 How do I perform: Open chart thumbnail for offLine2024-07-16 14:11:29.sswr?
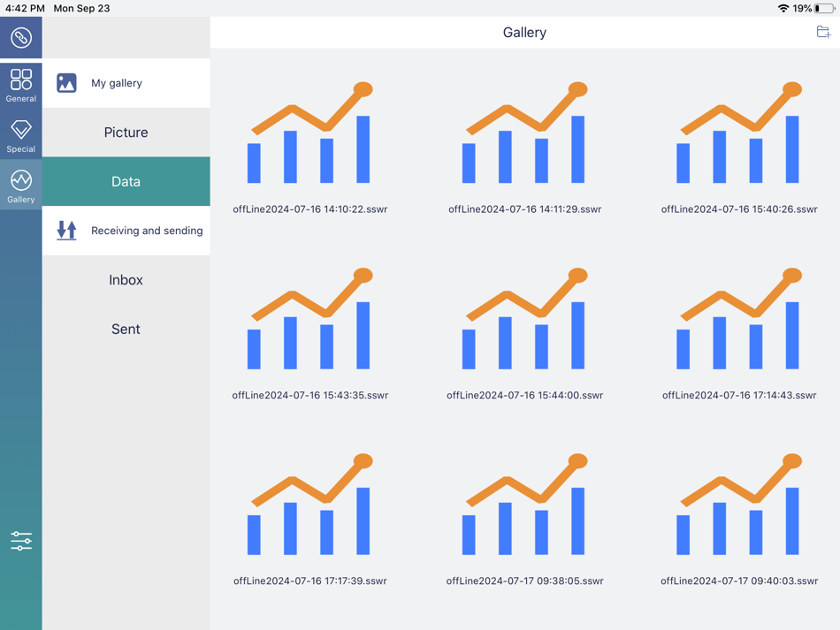click(525, 133)
